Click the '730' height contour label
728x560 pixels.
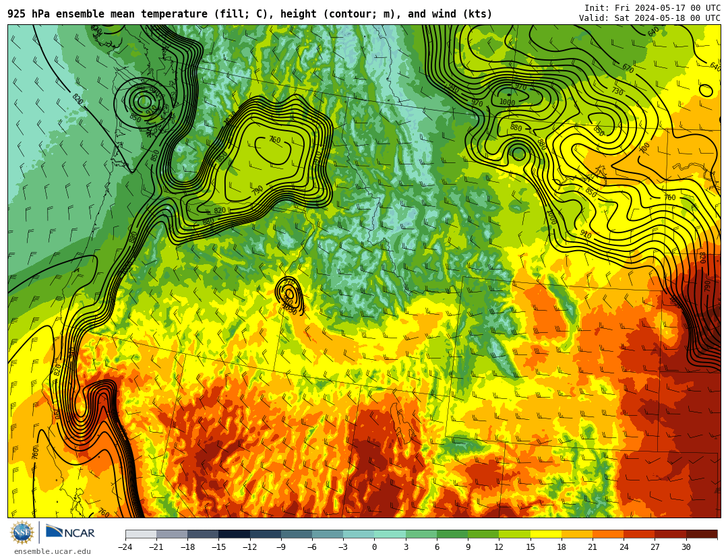(617, 91)
